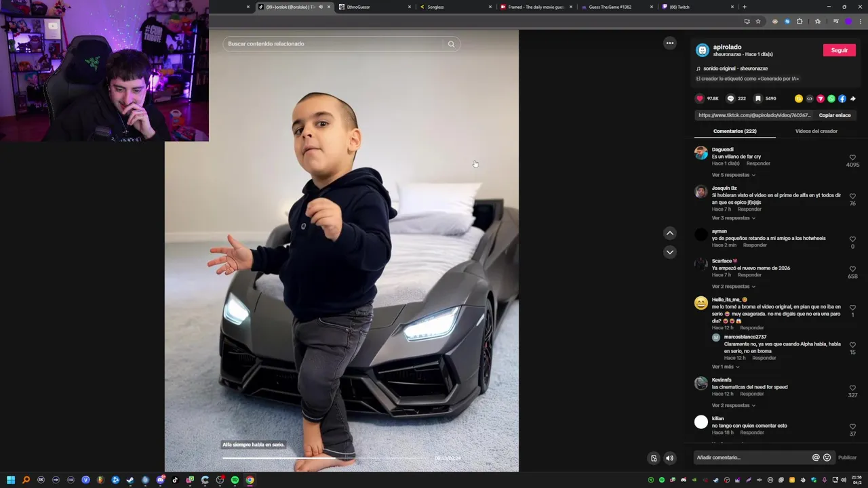This screenshot has height=488, width=868.
Task: Toggle auto-scroll icon beside volume
Action: [654, 458]
